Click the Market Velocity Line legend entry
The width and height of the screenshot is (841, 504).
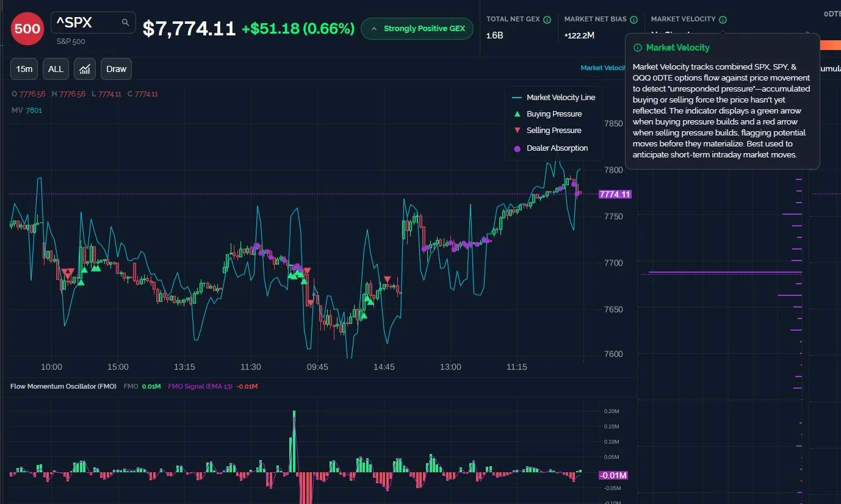[x=554, y=98]
